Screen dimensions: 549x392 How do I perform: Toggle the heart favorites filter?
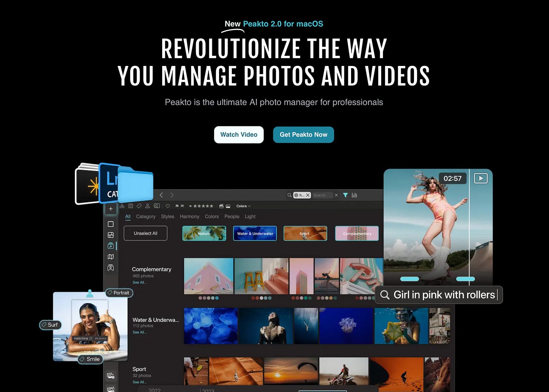tap(168, 206)
